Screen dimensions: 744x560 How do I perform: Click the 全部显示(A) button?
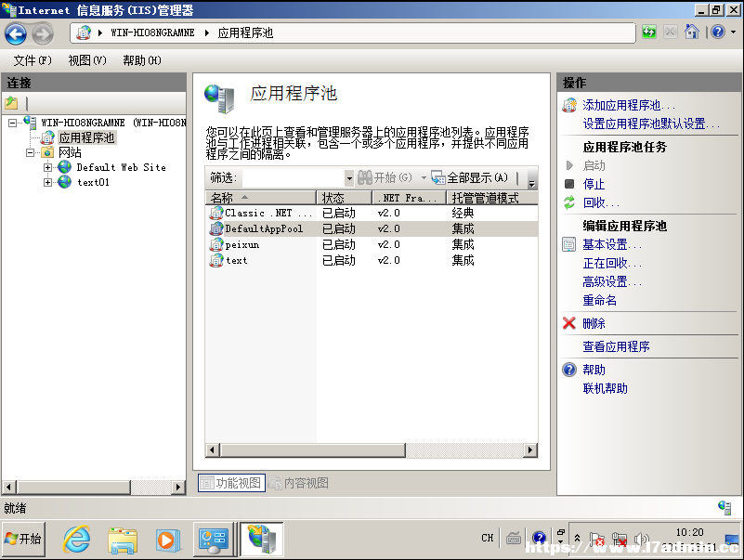[x=470, y=178]
